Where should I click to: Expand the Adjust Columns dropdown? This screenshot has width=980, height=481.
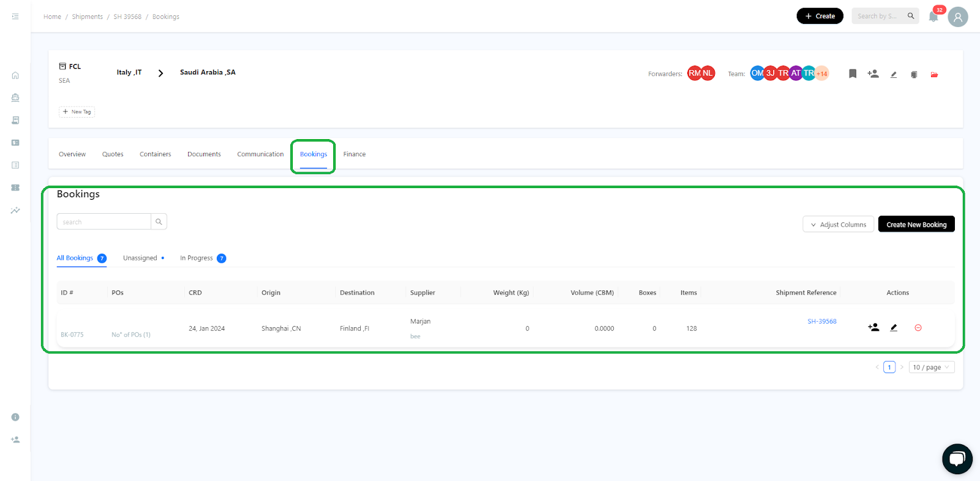(x=838, y=224)
